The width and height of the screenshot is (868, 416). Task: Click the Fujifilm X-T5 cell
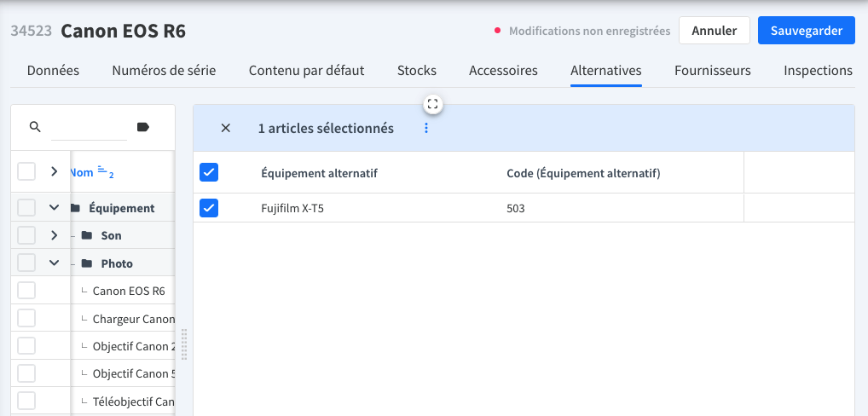292,209
